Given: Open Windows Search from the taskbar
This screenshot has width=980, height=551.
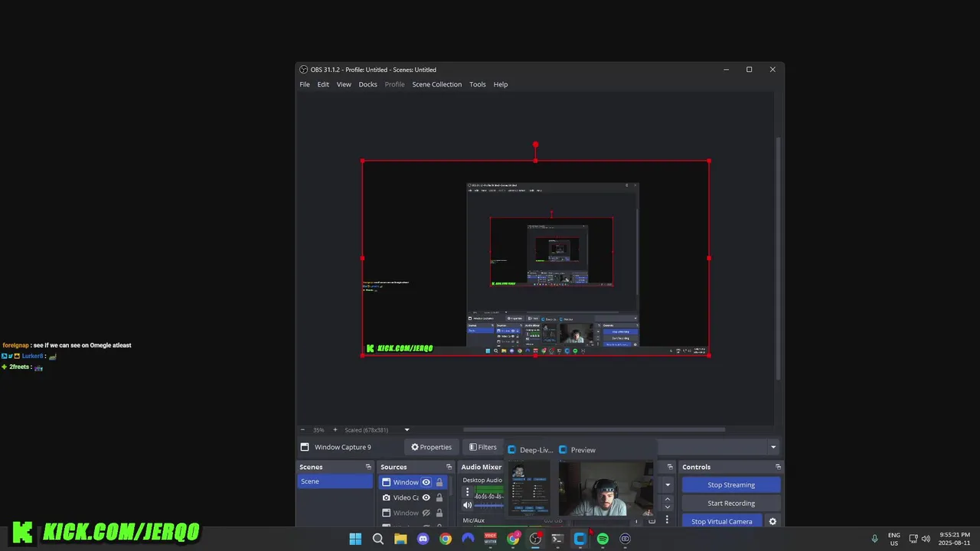Looking at the screenshot, I should (x=377, y=539).
